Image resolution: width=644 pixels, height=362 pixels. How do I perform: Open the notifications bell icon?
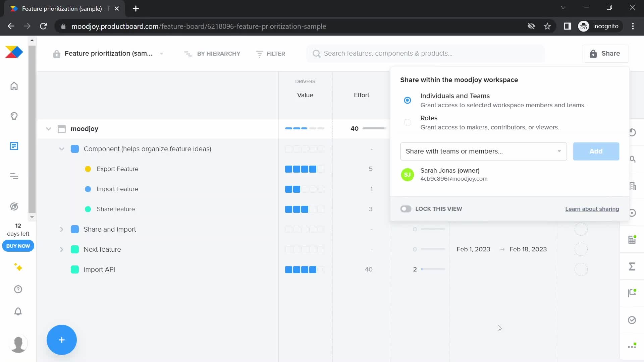[18, 311]
